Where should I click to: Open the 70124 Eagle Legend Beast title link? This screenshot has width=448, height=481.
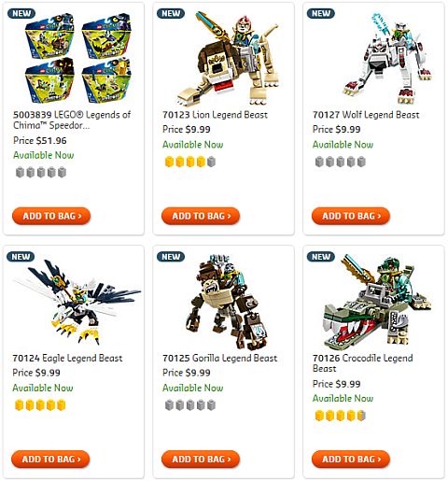pos(67,358)
